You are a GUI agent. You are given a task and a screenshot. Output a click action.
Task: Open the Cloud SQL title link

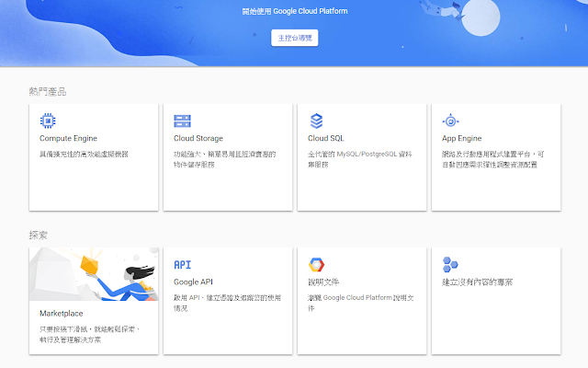pos(325,138)
